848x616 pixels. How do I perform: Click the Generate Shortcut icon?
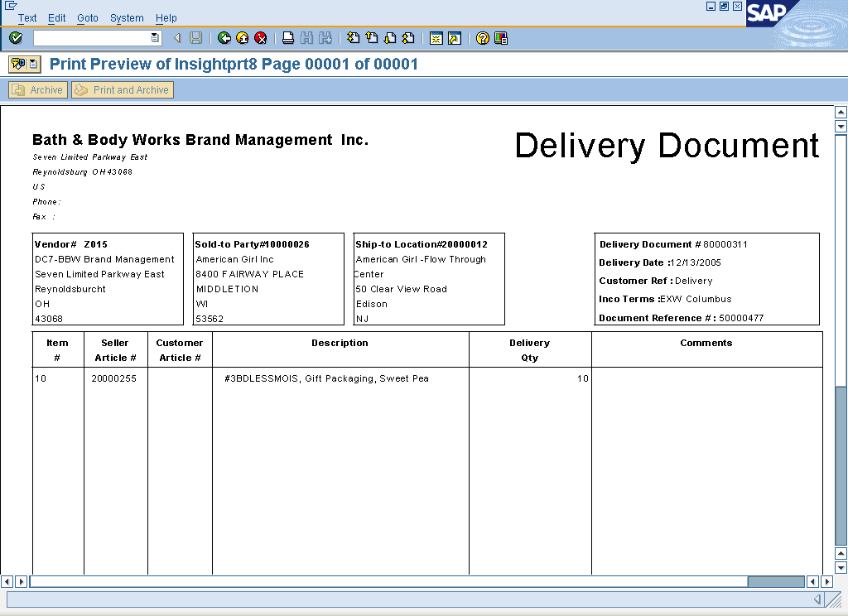click(x=455, y=38)
